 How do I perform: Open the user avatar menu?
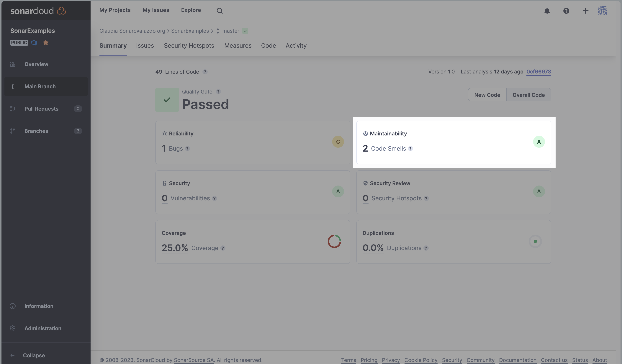pos(603,11)
